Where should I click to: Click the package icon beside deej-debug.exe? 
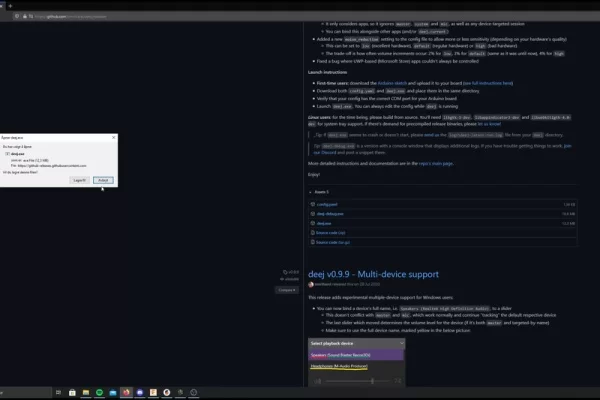(x=313, y=214)
